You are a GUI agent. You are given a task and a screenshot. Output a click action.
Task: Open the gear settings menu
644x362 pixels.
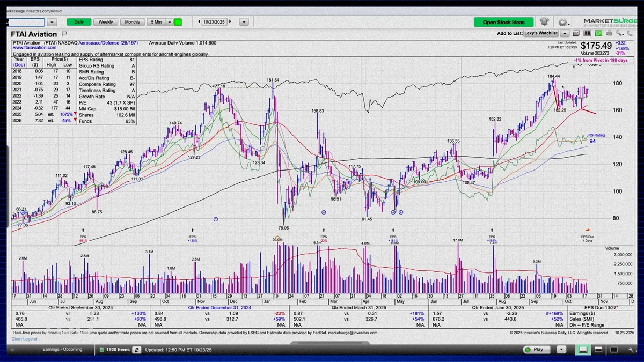pyautogui.click(x=563, y=22)
